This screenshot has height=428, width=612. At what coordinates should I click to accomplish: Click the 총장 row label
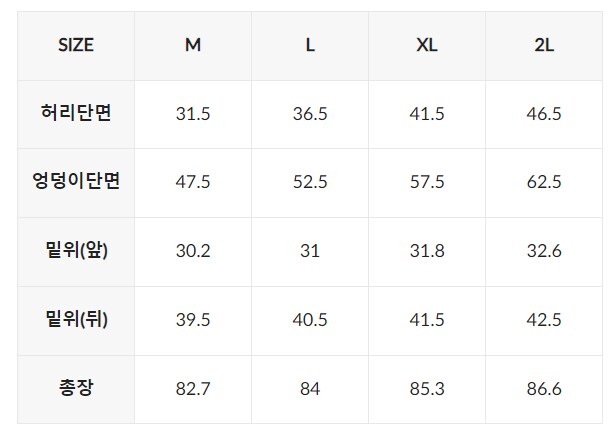[76, 387]
